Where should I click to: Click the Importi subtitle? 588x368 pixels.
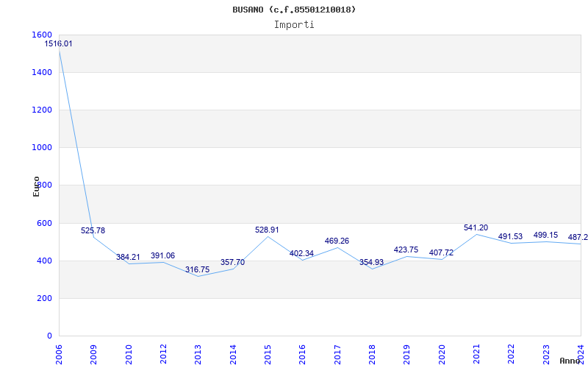[x=294, y=25]
